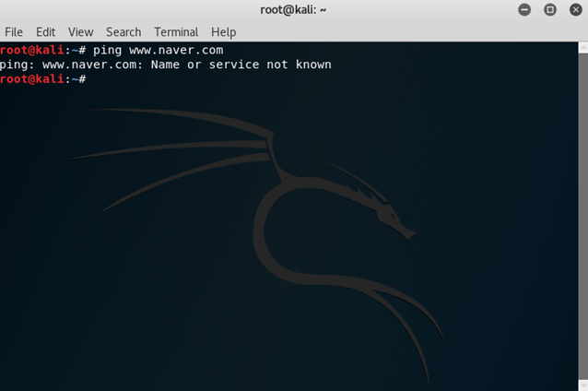Screen dimensions: 588x391
Task: Minimize the terminal window
Action: (524, 10)
